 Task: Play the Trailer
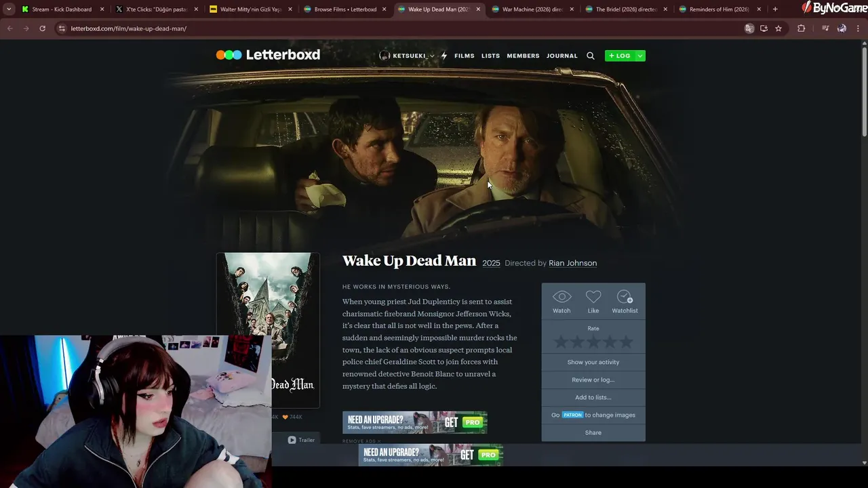pos(301,440)
